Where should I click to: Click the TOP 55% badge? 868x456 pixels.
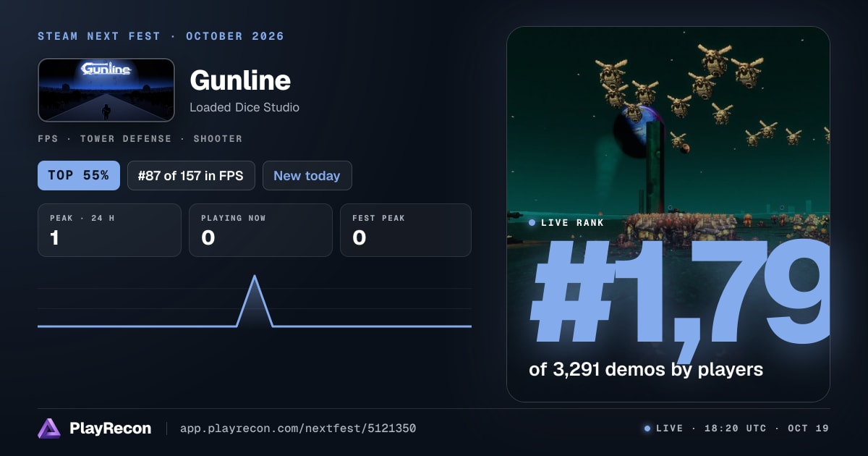pyautogui.click(x=79, y=175)
